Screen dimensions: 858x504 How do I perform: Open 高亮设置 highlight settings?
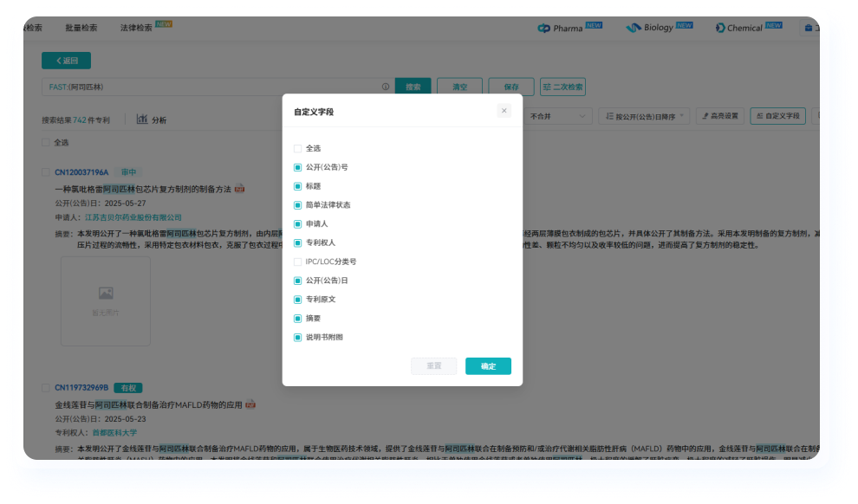coord(720,116)
